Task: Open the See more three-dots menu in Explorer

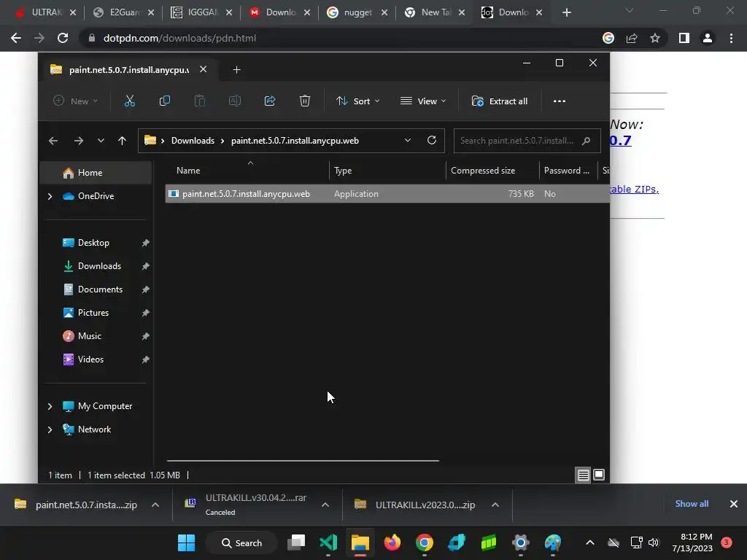Action: 560,101
